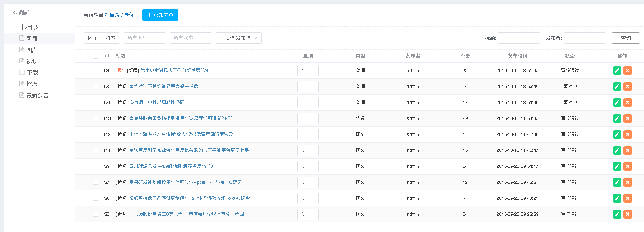The image size is (644, 232).
Task: Check the box for row id 131
Action: click(96, 103)
